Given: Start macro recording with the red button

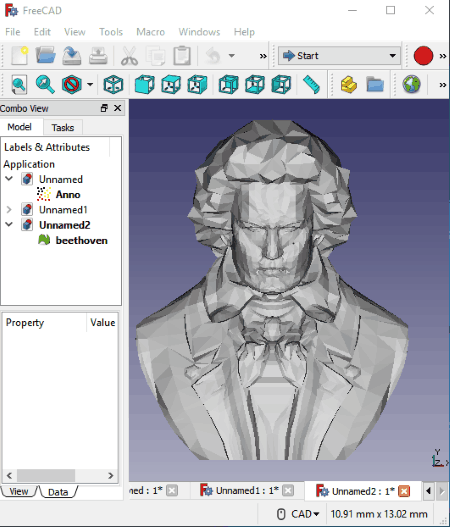Looking at the screenshot, I should pos(423,55).
